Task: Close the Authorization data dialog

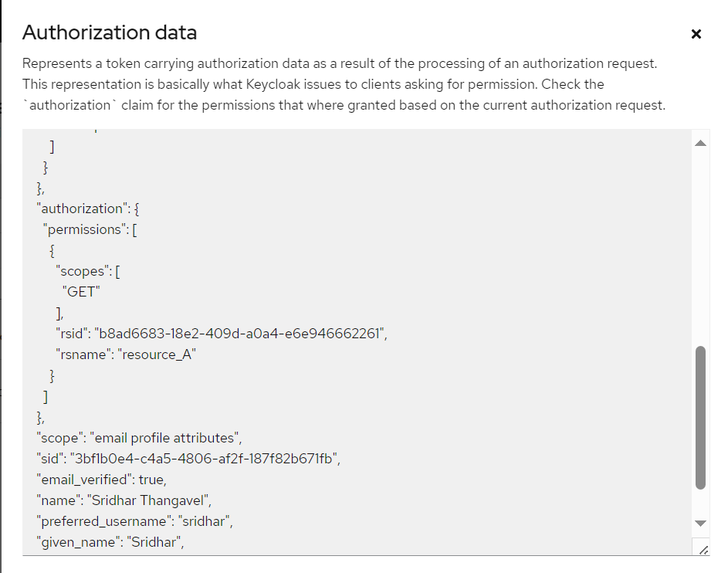Action: pos(696,34)
